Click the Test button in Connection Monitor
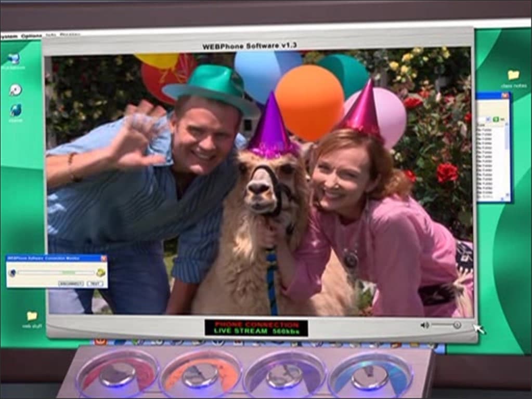 95,283
